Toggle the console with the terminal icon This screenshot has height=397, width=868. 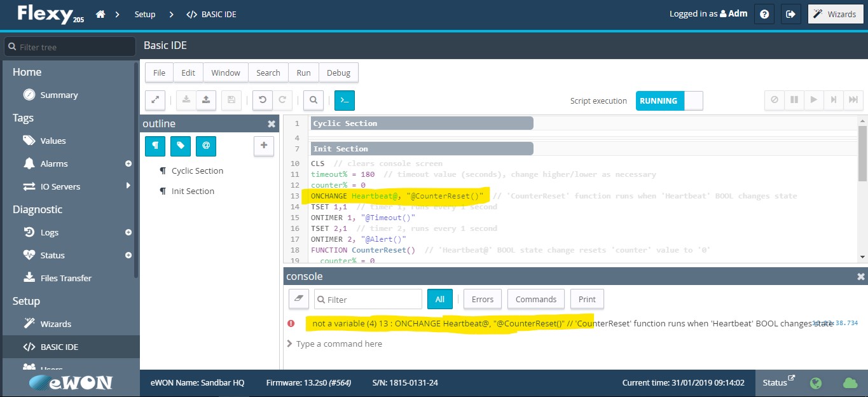pyautogui.click(x=344, y=100)
